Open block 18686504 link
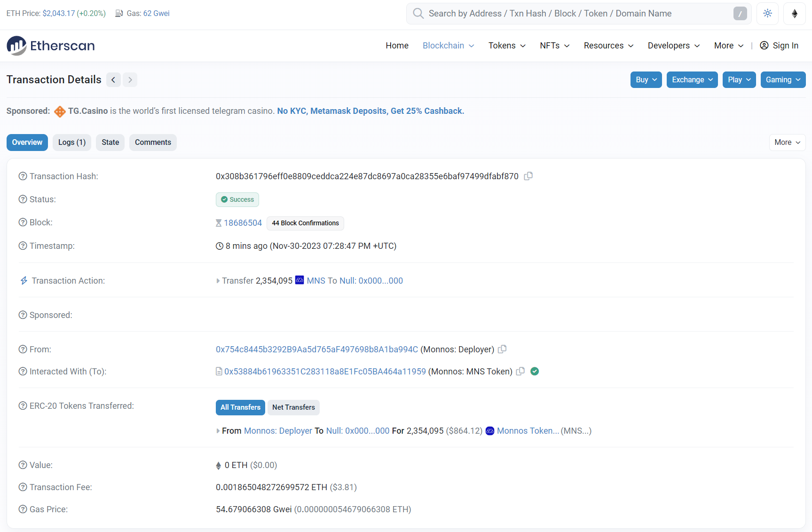Image resolution: width=812 pixels, height=532 pixels. point(243,223)
